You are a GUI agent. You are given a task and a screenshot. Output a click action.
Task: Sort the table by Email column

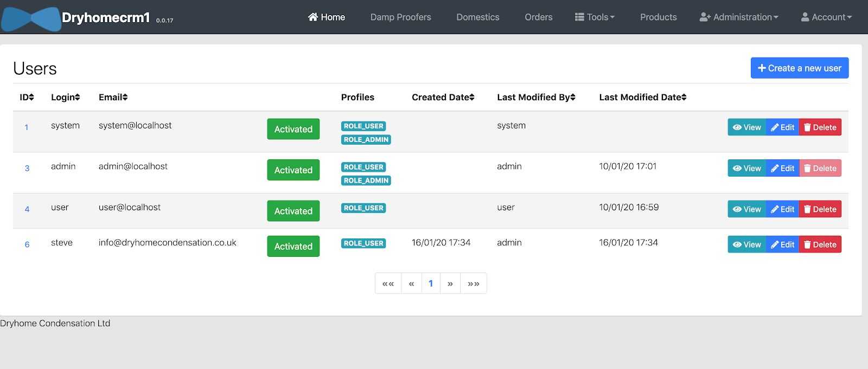[x=113, y=98]
